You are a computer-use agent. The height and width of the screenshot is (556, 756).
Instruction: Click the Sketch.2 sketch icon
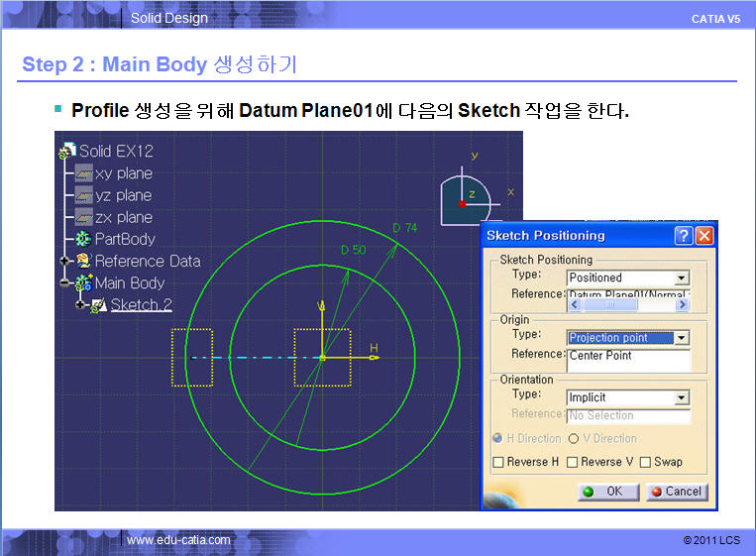tap(99, 305)
